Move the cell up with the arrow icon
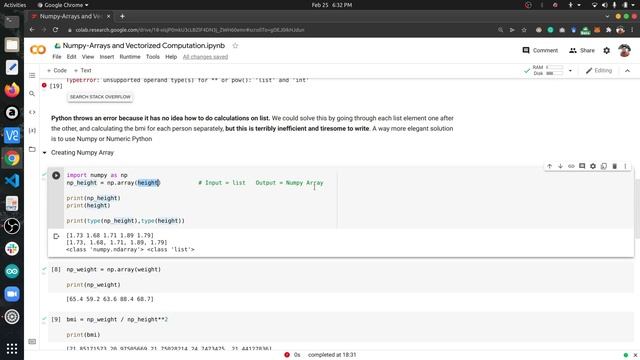 (549, 166)
